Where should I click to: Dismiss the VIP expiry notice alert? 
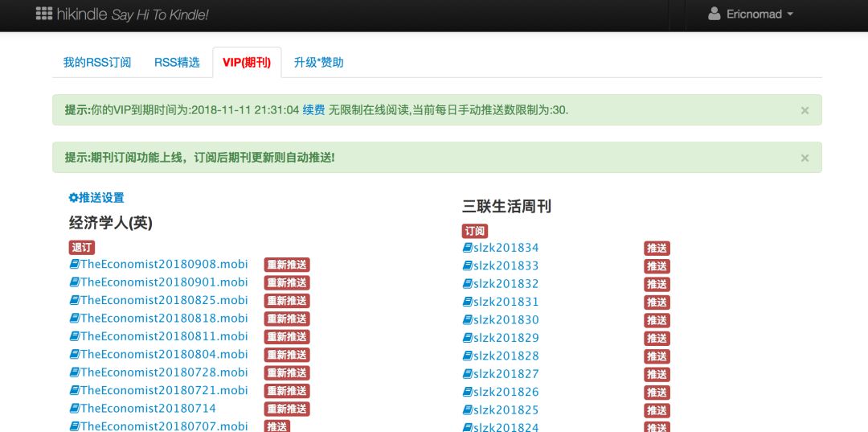click(805, 110)
